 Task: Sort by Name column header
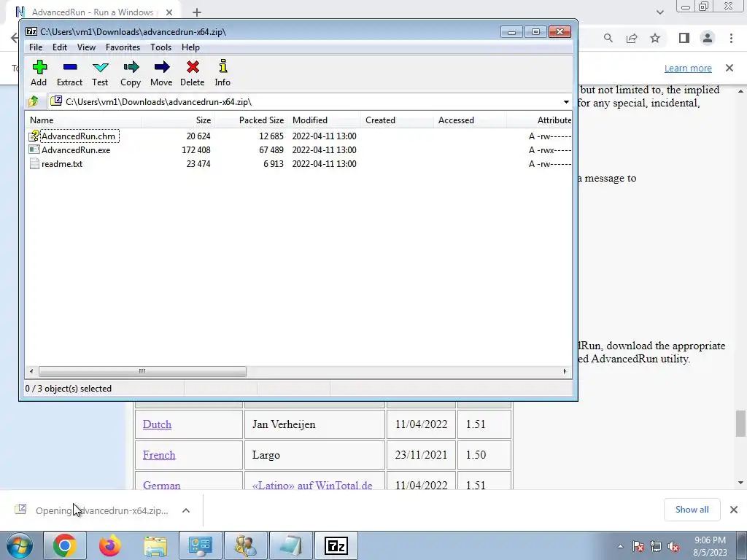pos(83,120)
